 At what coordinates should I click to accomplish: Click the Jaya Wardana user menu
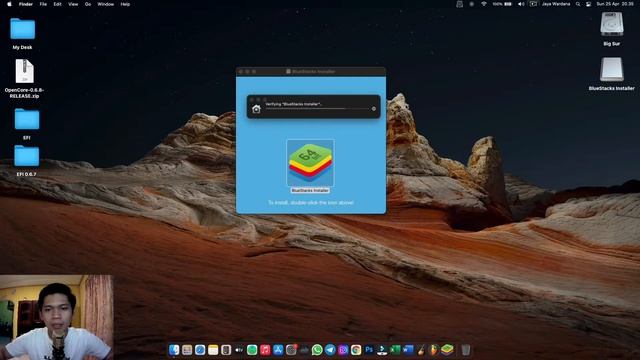[556, 4]
